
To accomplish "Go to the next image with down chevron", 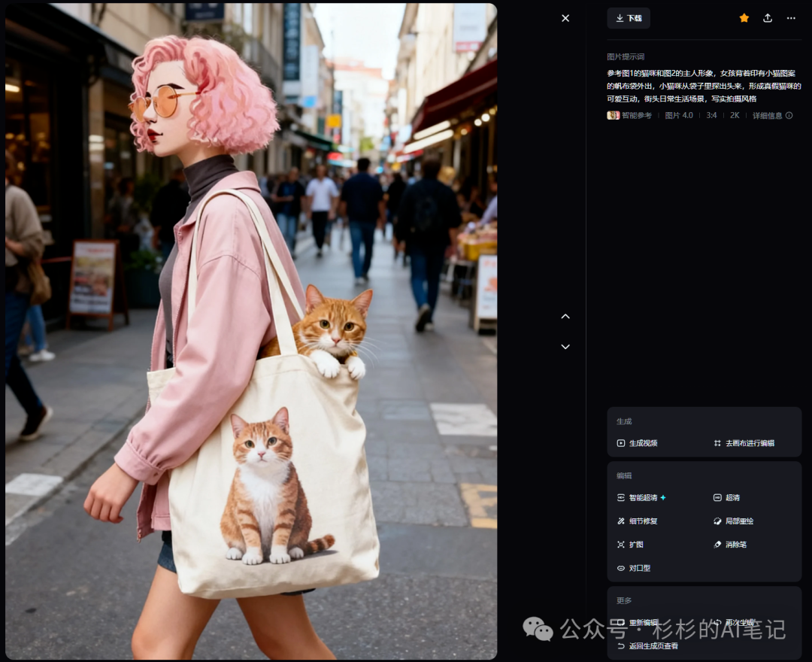I will pos(565,347).
